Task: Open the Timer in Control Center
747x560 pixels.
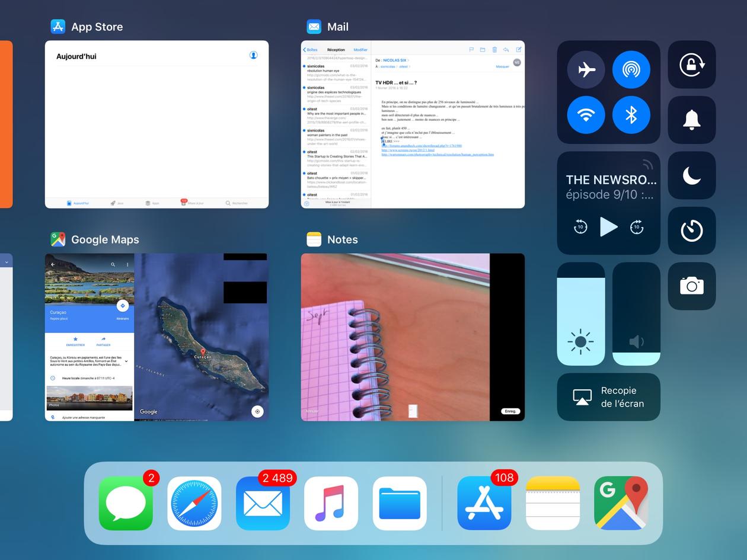Action: pos(691,231)
